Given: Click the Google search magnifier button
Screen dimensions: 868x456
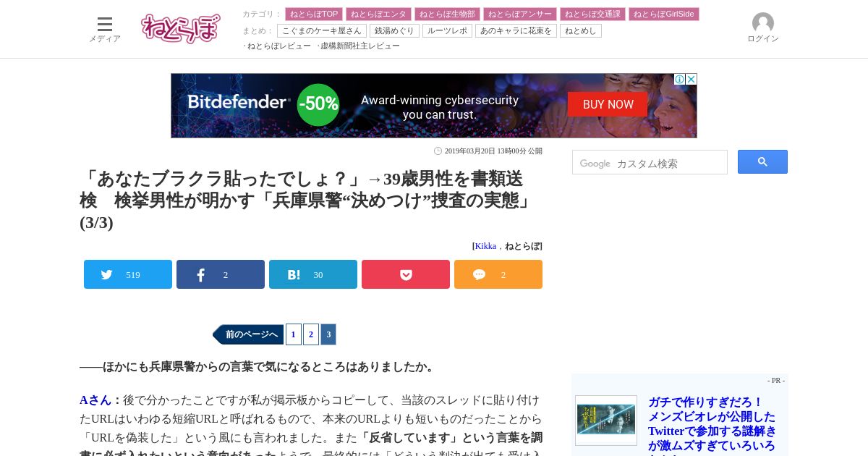Looking at the screenshot, I should [762, 162].
